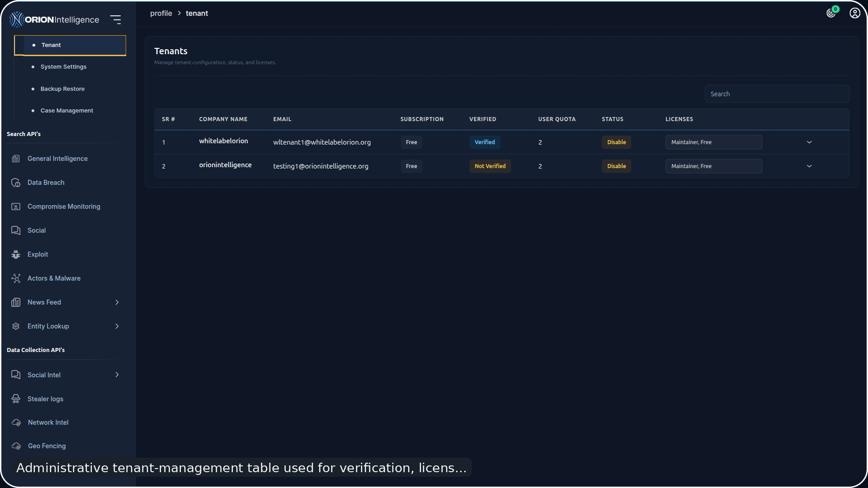Click the News Feed icon
This screenshot has width=868, height=488.
(x=16, y=302)
